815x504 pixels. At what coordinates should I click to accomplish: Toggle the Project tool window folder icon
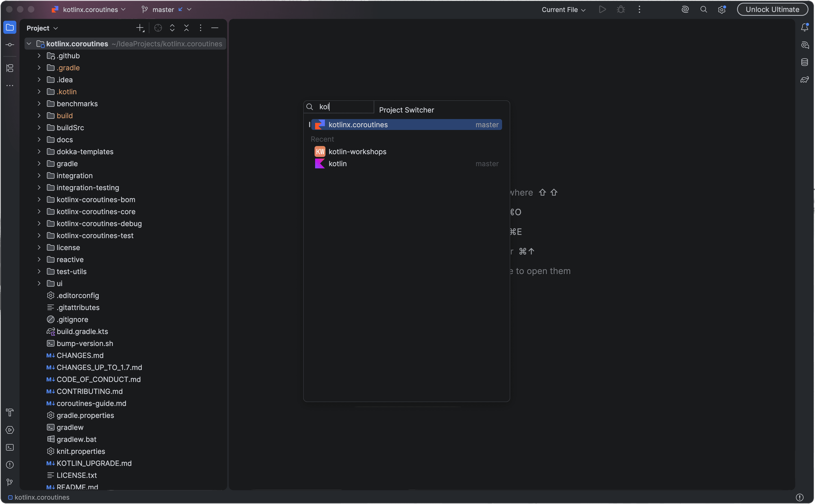coord(10,27)
